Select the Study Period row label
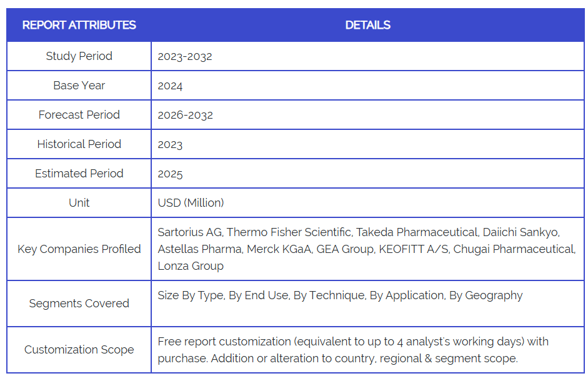588x381 pixels. click(x=79, y=56)
